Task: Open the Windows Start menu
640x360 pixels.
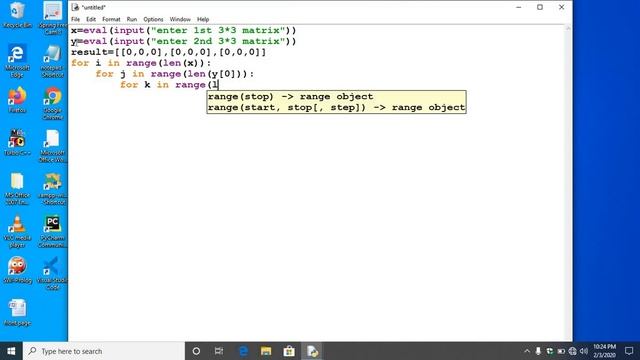Action: point(11,351)
